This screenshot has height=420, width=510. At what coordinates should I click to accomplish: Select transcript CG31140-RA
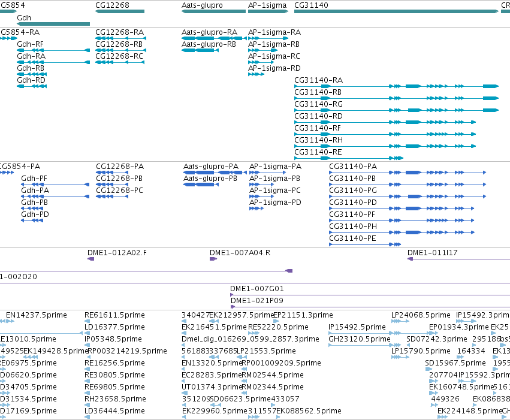coord(318,80)
